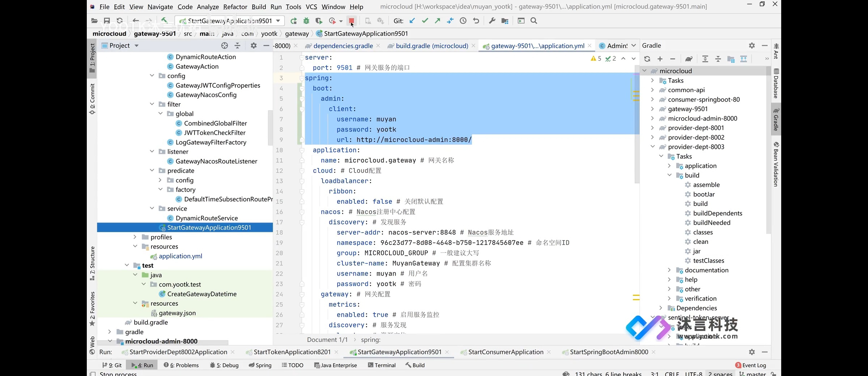Collapse the filter folder
The height and width of the screenshot is (376, 868).
152,104
